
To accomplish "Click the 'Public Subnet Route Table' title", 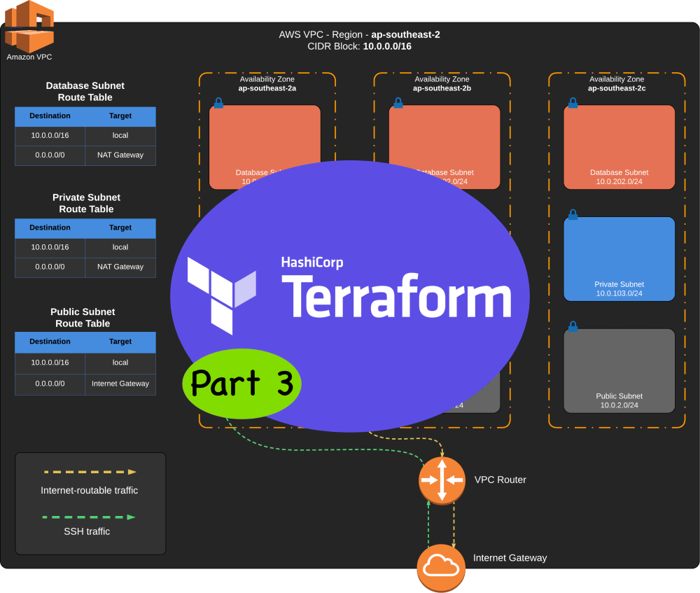I will click(83, 317).
